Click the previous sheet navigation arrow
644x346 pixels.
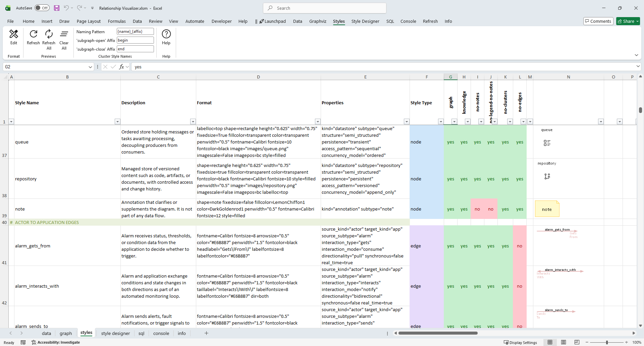point(11,333)
